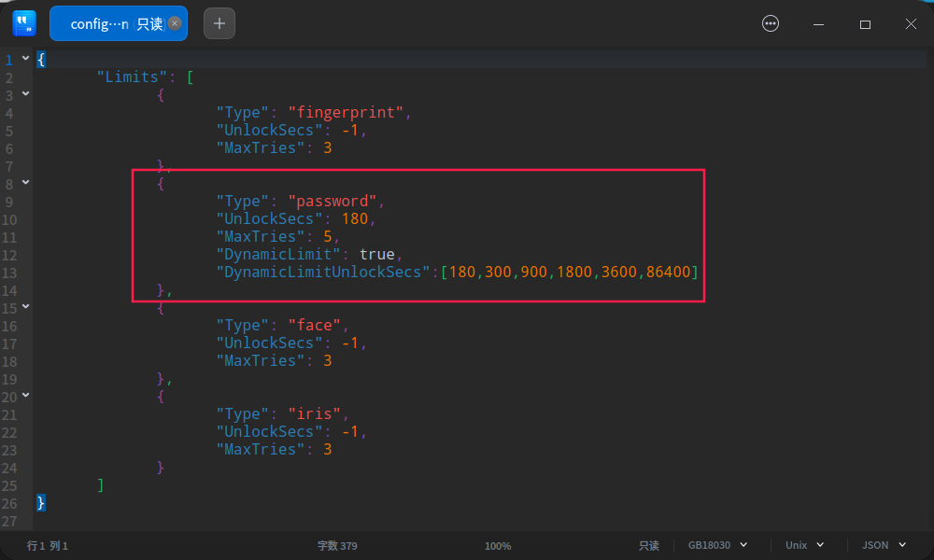
Task: Click the 100% zoom level indicator
Action: point(498,545)
